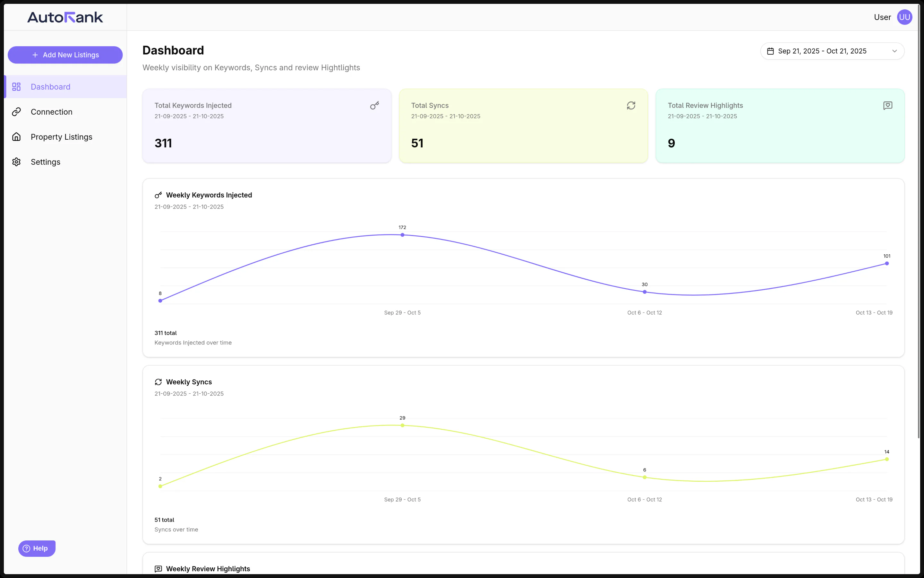Navigate to Property Listings
Image resolution: width=924 pixels, height=578 pixels.
point(65,137)
